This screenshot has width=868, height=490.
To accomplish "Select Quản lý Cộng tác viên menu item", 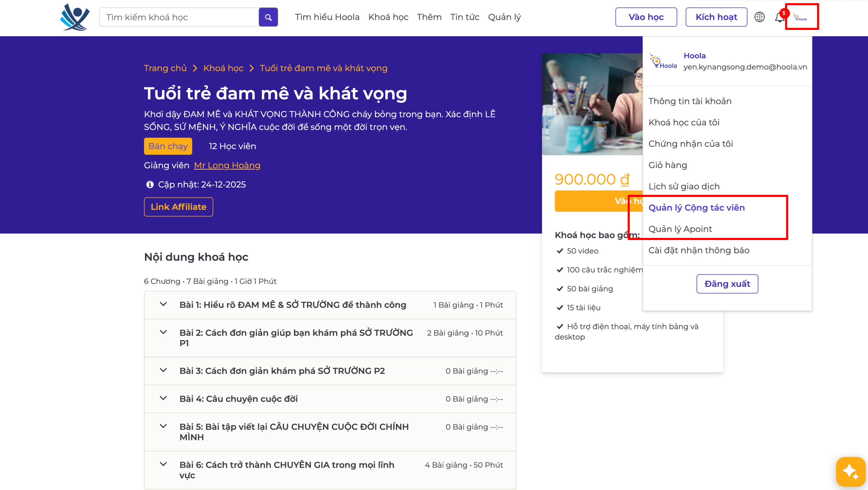I will [696, 208].
